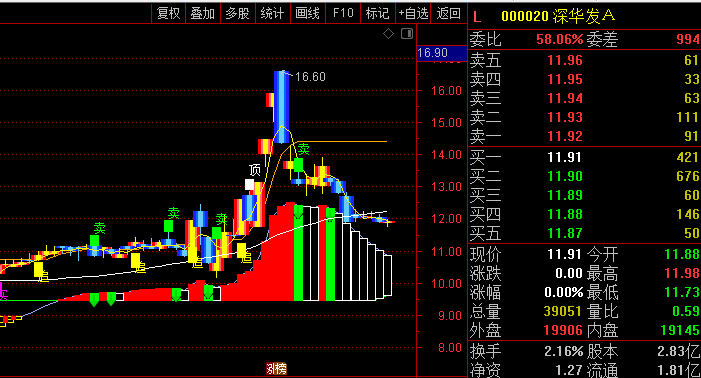Click 总量 value 39051
The height and width of the screenshot is (378, 701).
pyautogui.click(x=563, y=311)
